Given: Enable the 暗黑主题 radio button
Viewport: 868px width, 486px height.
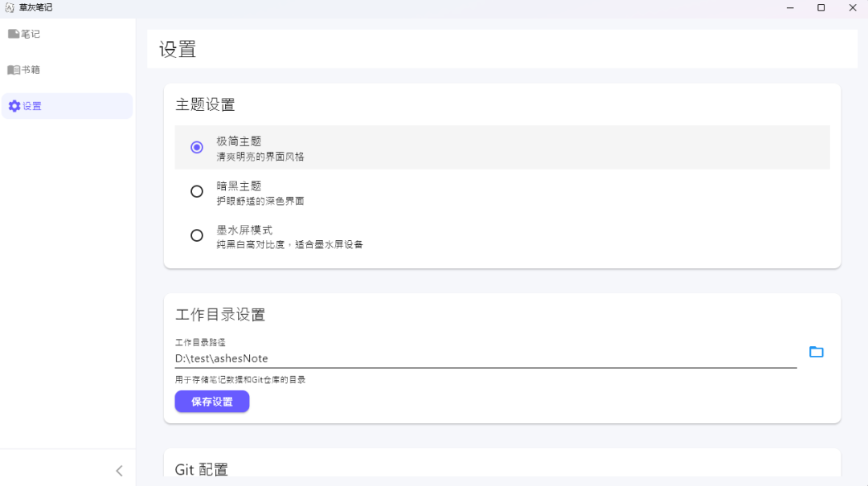Looking at the screenshot, I should click(197, 191).
